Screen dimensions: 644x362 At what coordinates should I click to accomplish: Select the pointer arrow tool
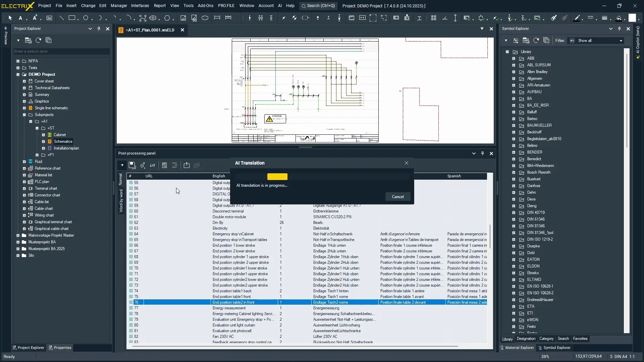tap(10, 18)
